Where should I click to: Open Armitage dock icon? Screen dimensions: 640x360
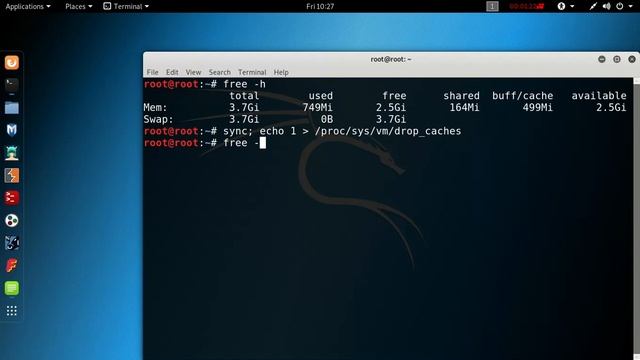[x=12, y=153]
